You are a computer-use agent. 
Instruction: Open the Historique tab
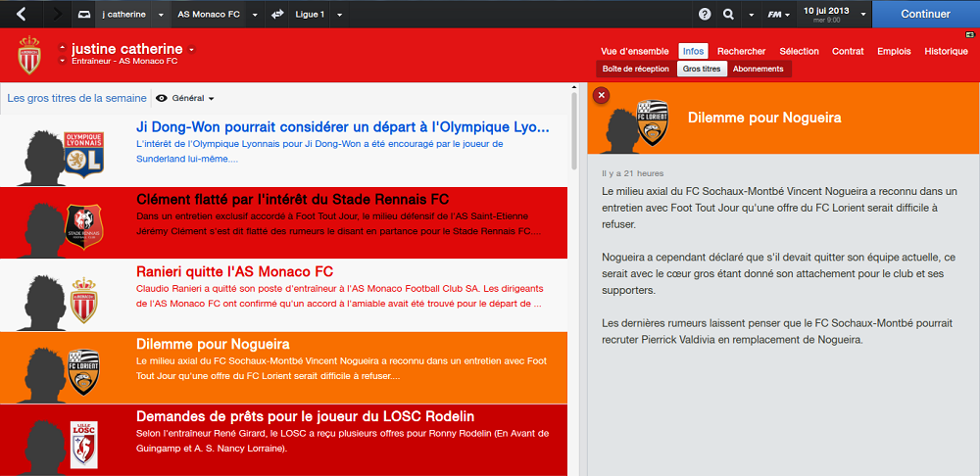coord(947,51)
